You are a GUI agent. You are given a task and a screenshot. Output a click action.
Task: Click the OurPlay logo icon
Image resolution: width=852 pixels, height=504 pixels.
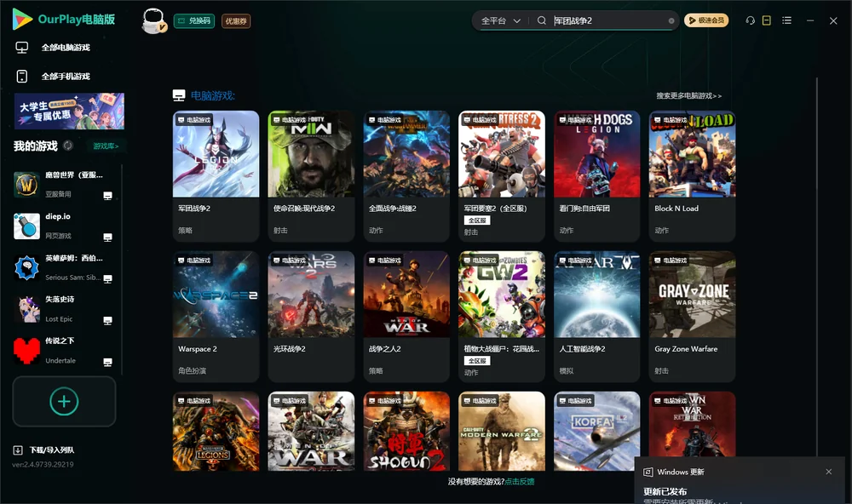click(x=22, y=20)
